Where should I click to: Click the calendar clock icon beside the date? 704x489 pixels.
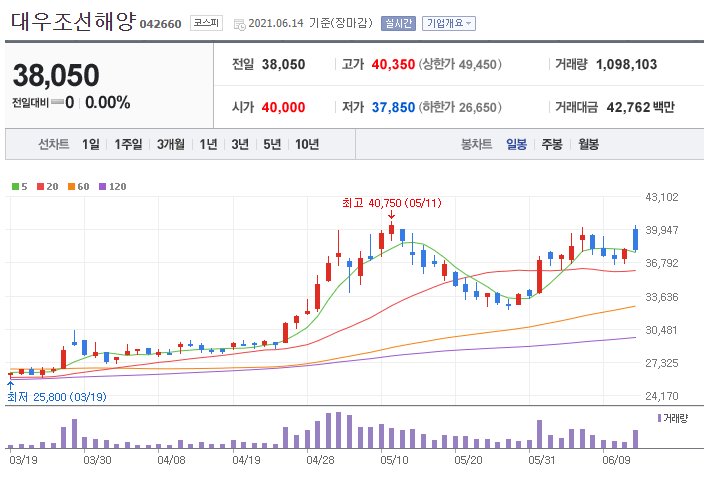coord(240,24)
